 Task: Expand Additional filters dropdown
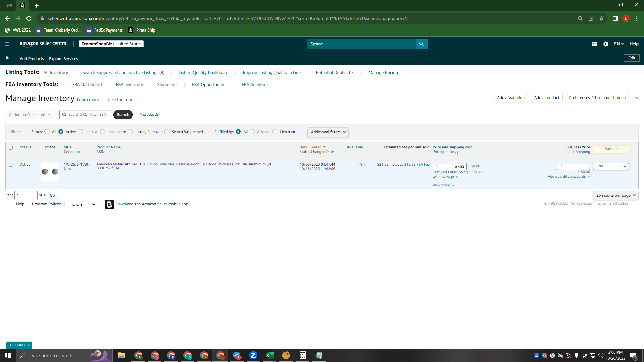click(328, 132)
